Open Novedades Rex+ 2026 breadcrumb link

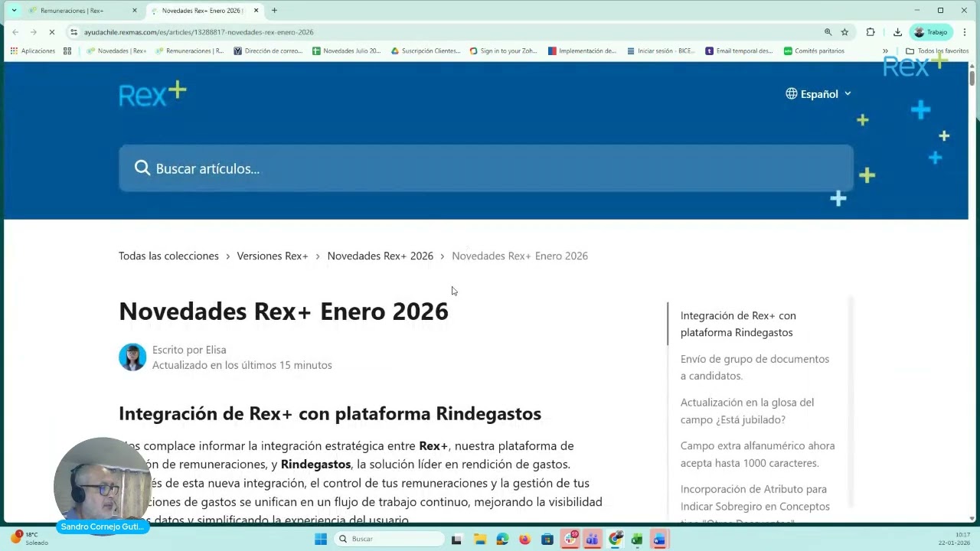[x=380, y=256]
